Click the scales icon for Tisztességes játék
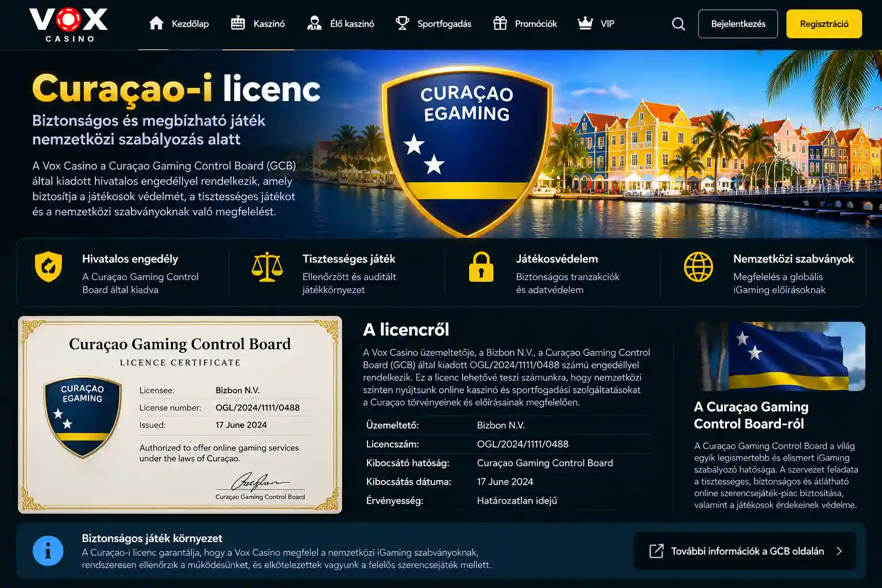 coord(267,267)
